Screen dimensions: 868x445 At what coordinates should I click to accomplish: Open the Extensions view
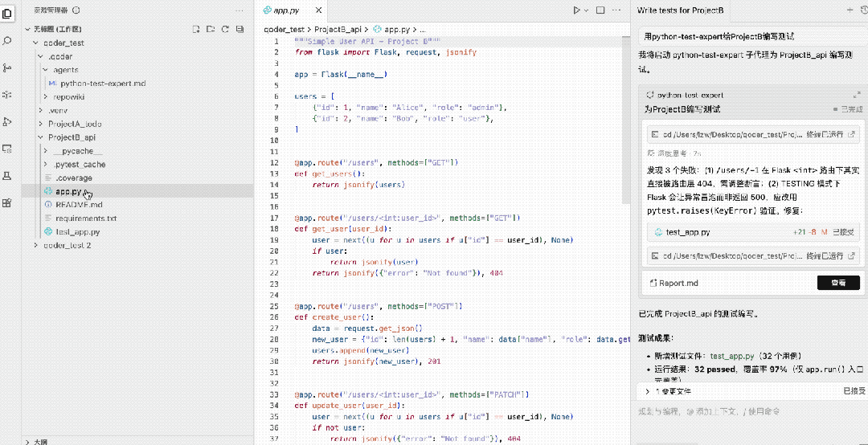8,202
